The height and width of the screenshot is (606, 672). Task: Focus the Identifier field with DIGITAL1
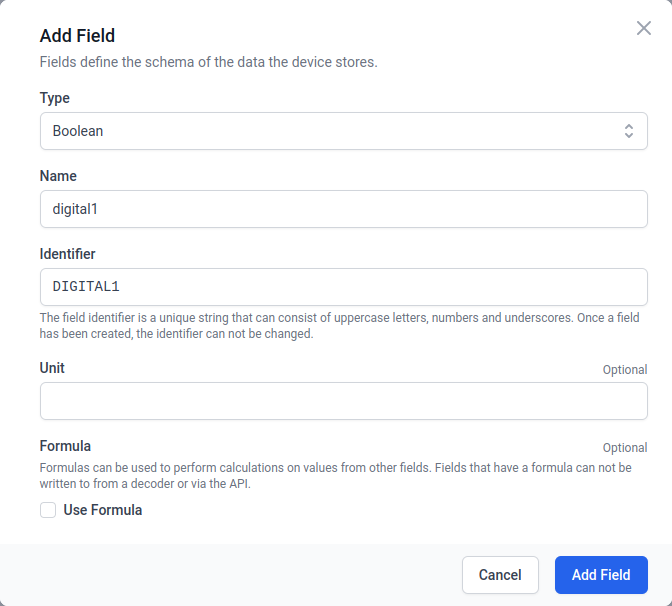[x=343, y=287]
